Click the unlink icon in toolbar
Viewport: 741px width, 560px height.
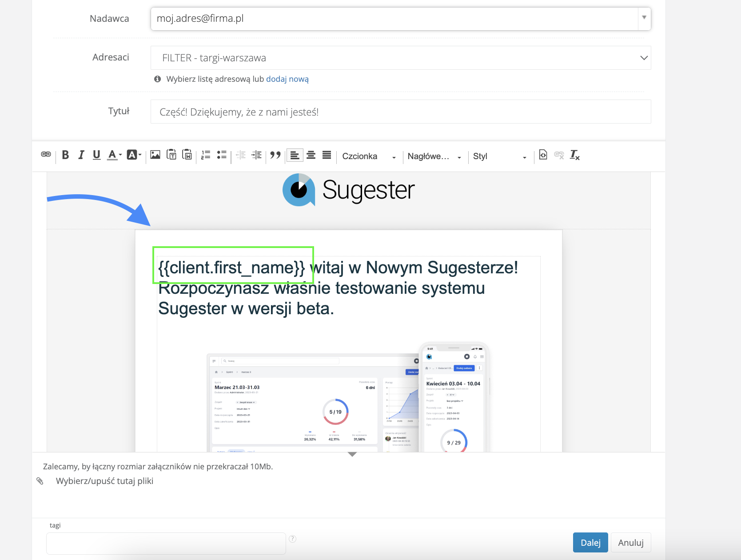tap(559, 155)
